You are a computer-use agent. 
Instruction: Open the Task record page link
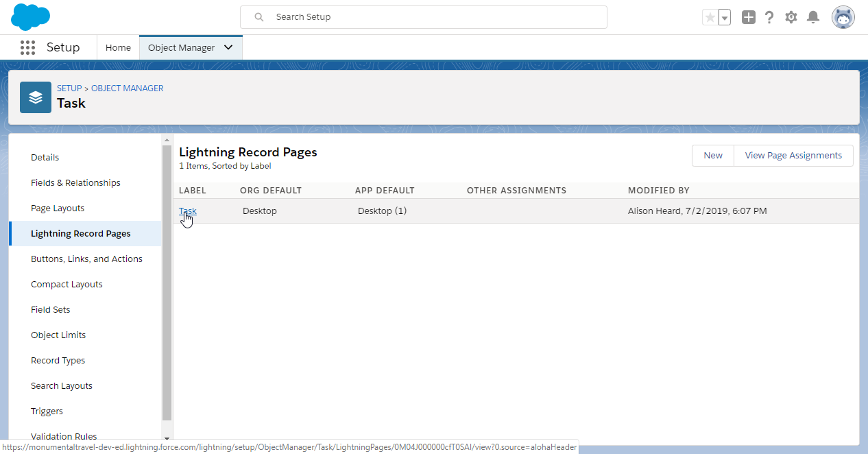tap(188, 211)
